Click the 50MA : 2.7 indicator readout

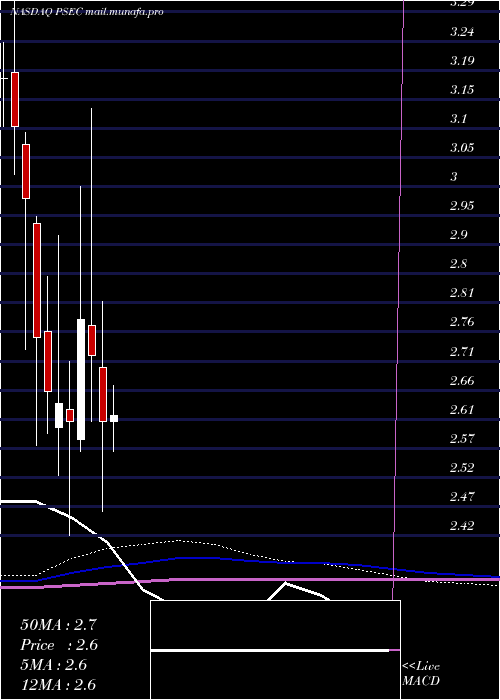(58, 625)
